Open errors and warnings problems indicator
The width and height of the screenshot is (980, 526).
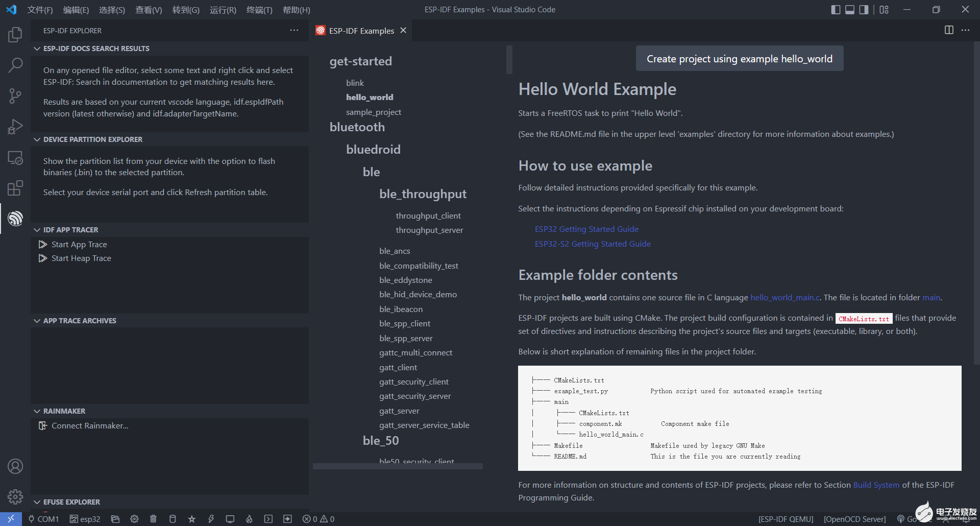[x=318, y=519]
